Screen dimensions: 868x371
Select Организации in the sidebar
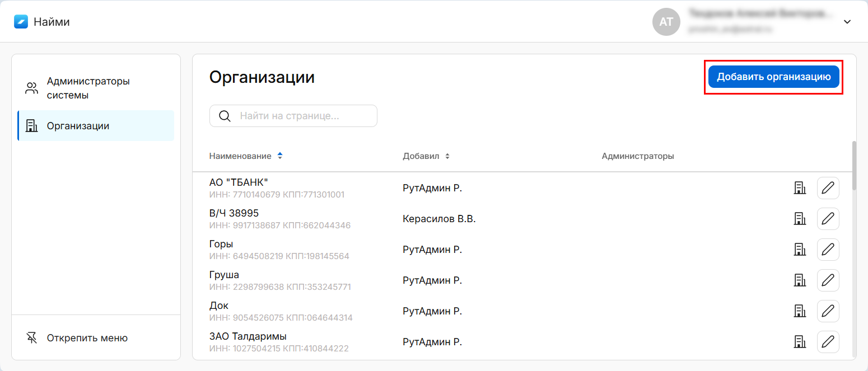click(78, 126)
